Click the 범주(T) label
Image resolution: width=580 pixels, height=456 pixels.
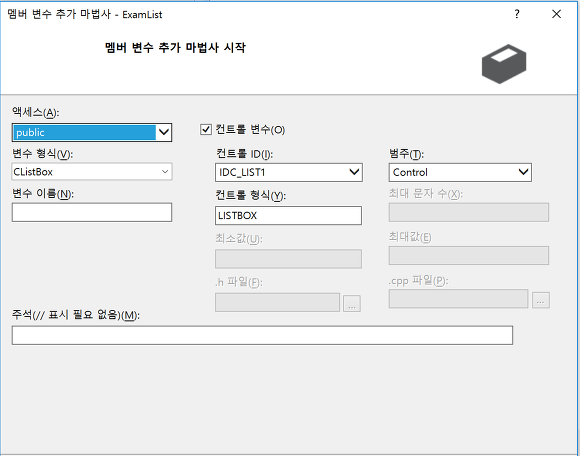click(406, 153)
